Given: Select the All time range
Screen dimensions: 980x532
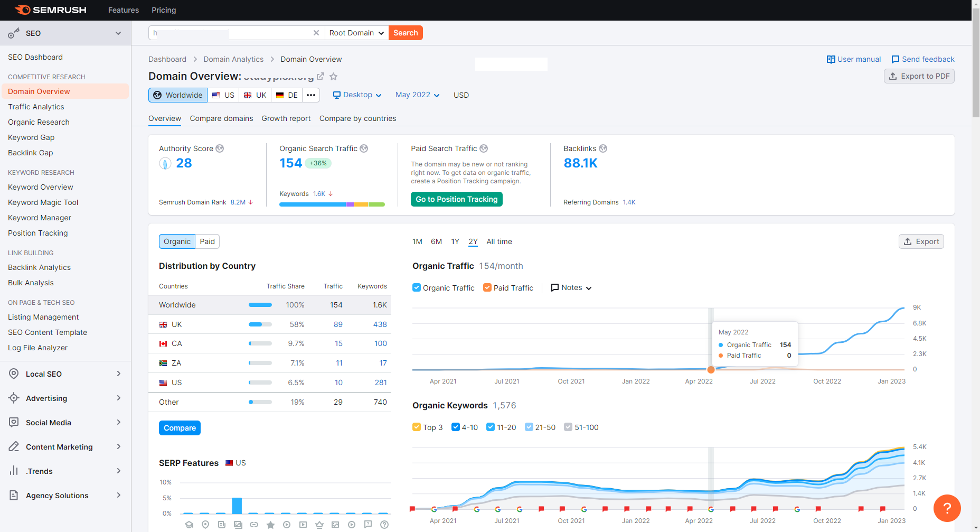Looking at the screenshot, I should click(x=499, y=241).
